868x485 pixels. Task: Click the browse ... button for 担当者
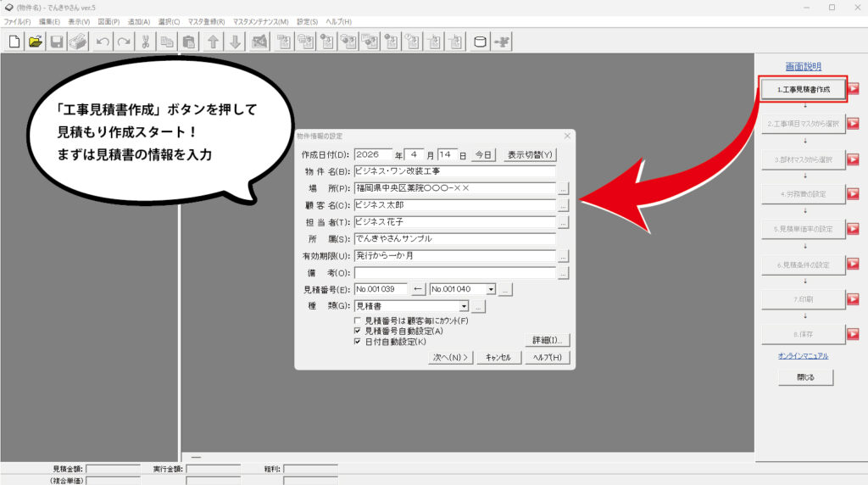(563, 222)
